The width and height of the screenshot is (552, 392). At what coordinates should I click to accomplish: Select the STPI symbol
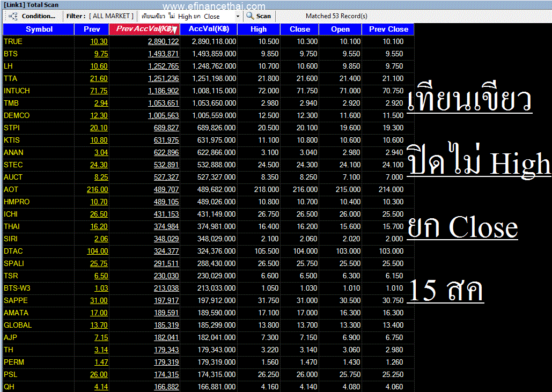click(x=12, y=128)
